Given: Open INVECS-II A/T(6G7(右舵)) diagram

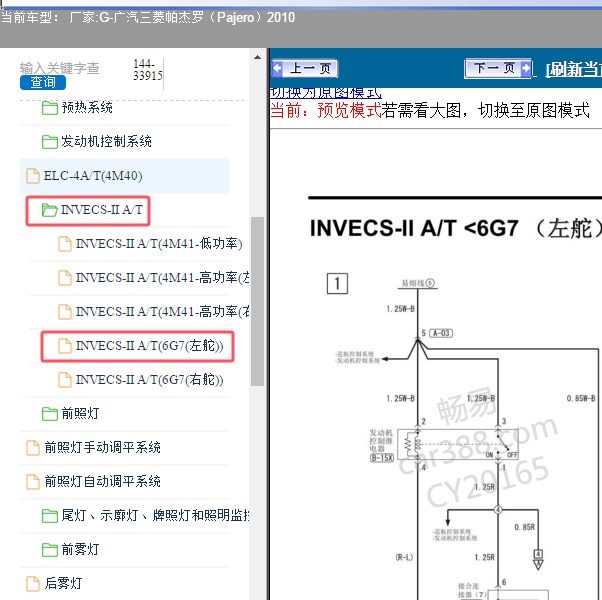Looking at the screenshot, I should click(150, 380).
